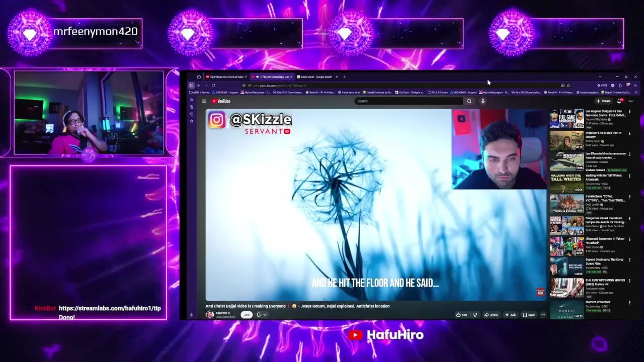Click the streamlabs.com/hafuhiro1/tip link
Image resolution: width=644 pixels, height=362 pixels.
point(110,308)
